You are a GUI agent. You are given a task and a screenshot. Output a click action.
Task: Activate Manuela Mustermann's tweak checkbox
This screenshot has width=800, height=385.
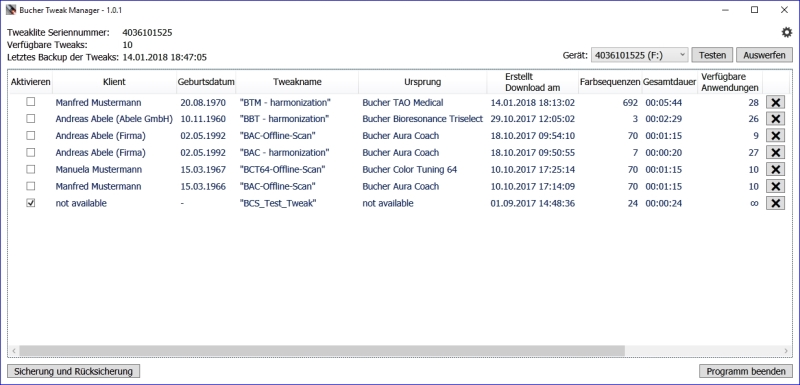coord(31,169)
